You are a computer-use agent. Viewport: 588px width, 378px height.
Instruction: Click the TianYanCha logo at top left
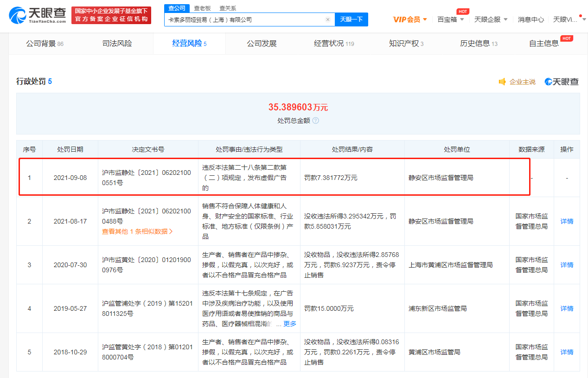[38, 15]
